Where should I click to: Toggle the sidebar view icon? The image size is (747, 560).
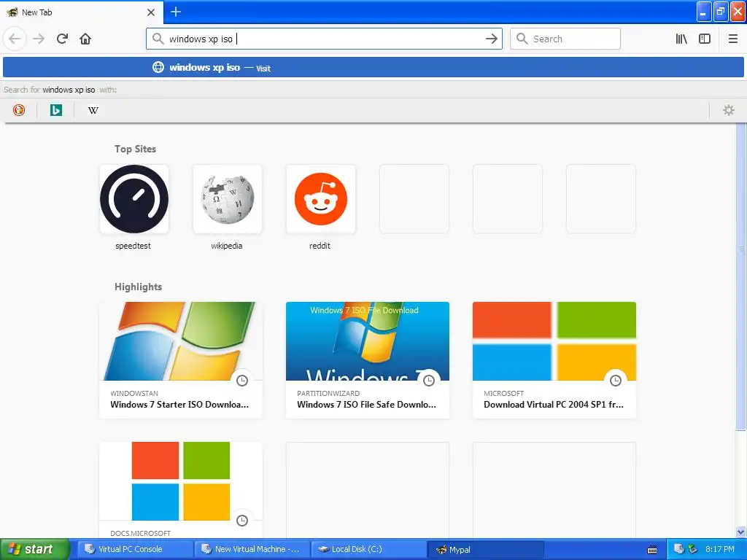[705, 39]
